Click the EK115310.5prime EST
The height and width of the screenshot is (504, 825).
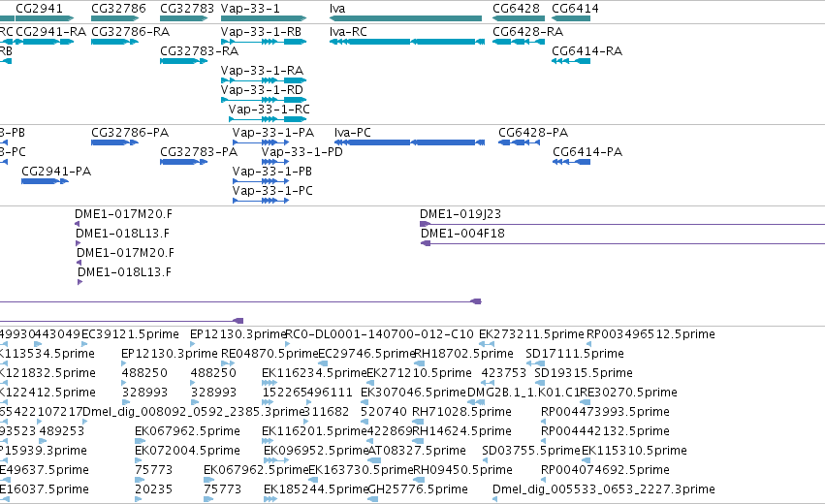tap(634, 451)
